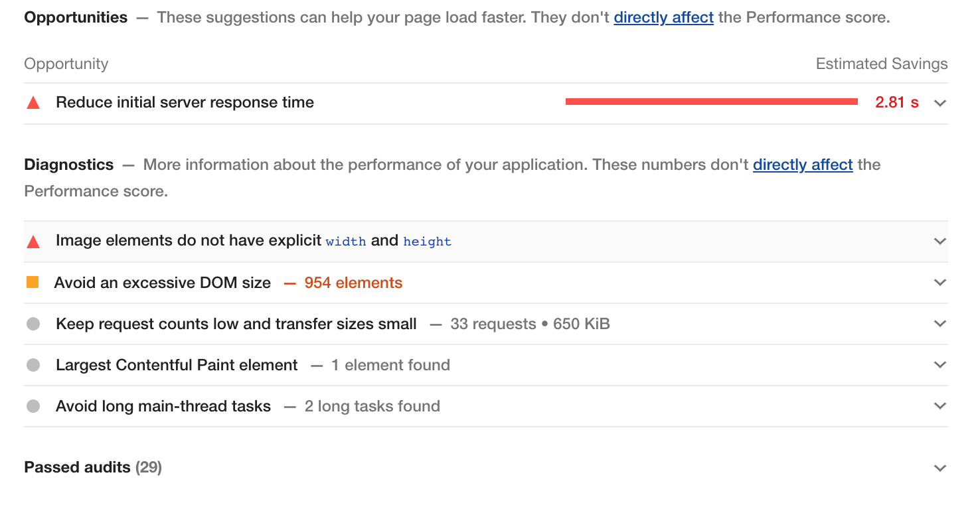Click the Passed audits (29) heading
Viewport: 980px width, 507px height.
[x=93, y=467]
